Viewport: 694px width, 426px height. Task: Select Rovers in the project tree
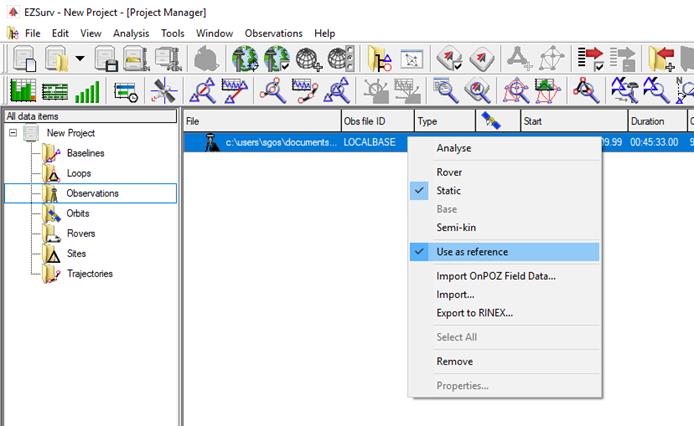81,233
